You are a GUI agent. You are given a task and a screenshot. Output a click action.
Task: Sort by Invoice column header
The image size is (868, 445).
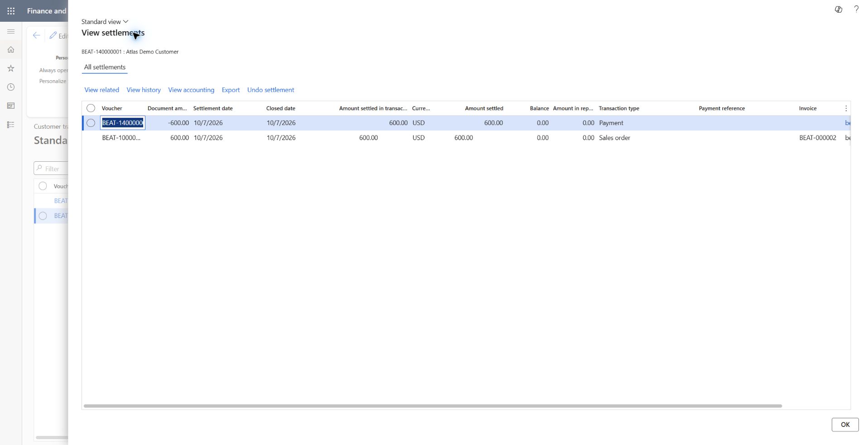(808, 108)
